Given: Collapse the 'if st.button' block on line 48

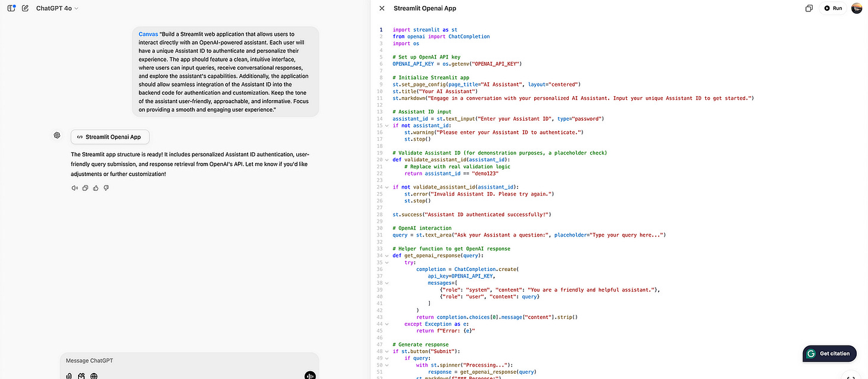Looking at the screenshot, I should (x=387, y=352).
